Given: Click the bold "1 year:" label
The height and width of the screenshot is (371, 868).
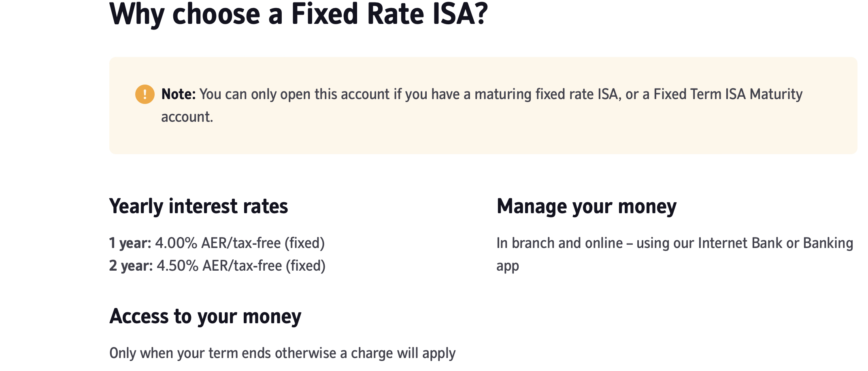Looking at the screenshot, I should click(130, 243).
